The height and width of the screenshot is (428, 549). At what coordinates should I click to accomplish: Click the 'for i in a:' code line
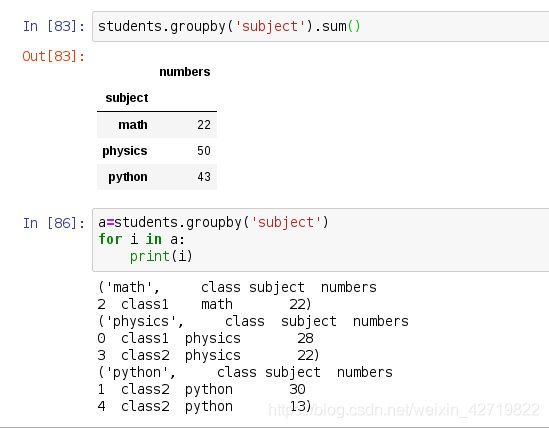tap(141, 240)
